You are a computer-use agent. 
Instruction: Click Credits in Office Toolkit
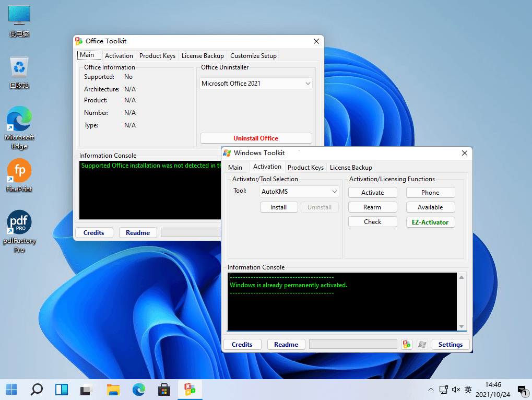[x=93, y=233]
